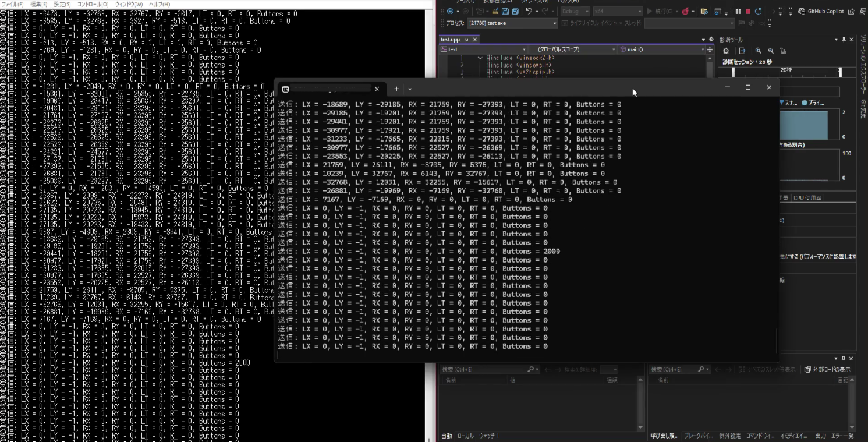This screenshot has height=442, width=868.
Task: Pause debugging with the Break All icon
Action: [x=738, y=11]
